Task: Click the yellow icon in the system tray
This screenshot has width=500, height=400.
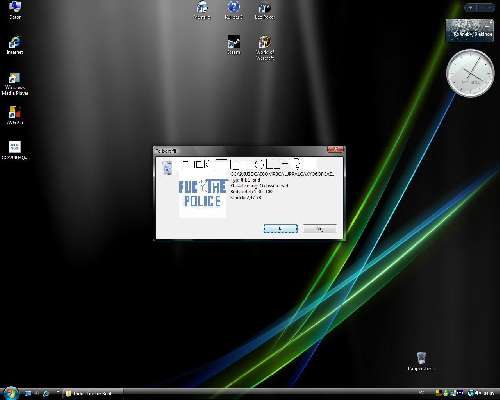Action: point(439,394)
